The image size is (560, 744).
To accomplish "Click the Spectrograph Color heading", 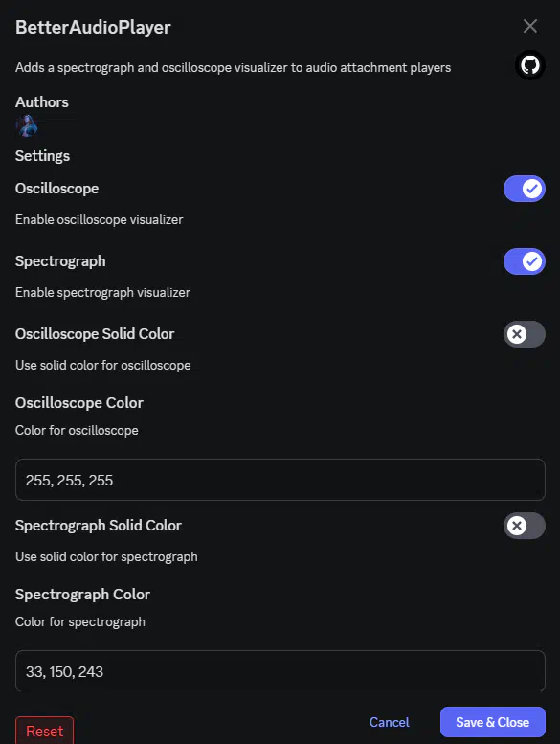I will coord(82,595).
